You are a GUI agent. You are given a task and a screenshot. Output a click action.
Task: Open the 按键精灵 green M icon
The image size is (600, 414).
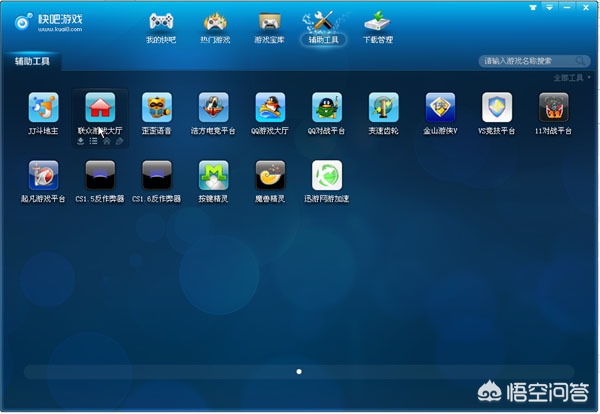214,175
